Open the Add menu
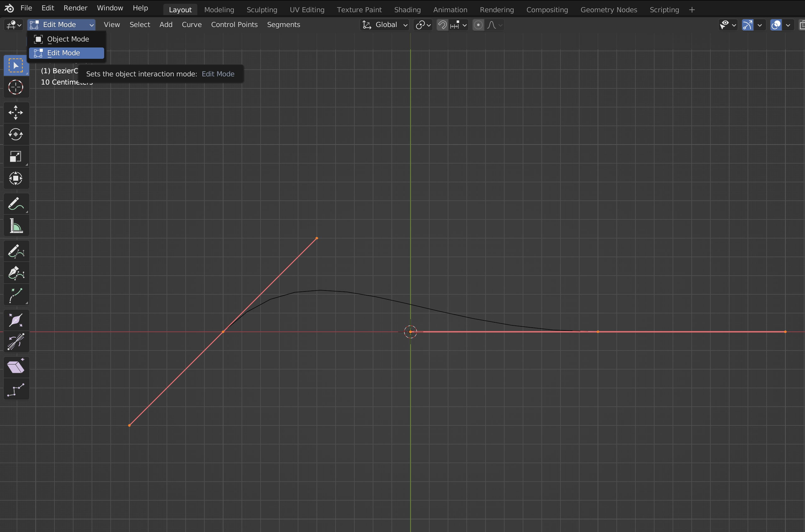This screenshot has height=532, width=805. point(166,25)
